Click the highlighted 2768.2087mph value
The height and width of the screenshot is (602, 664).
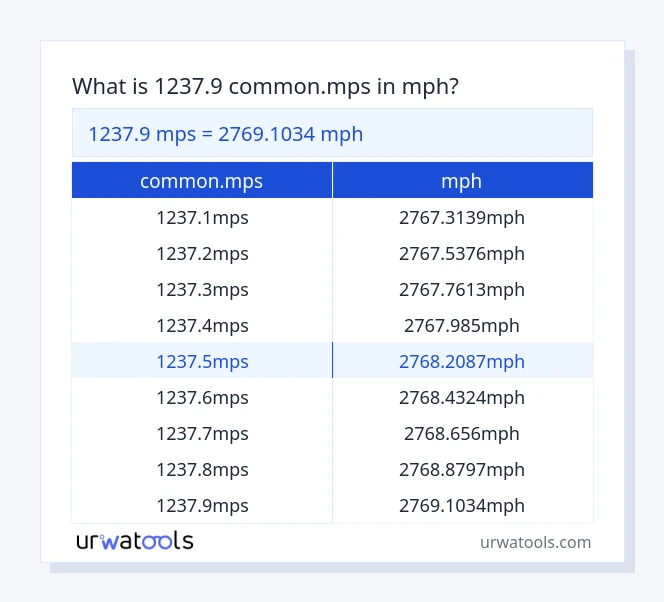(x=461, y=361)
